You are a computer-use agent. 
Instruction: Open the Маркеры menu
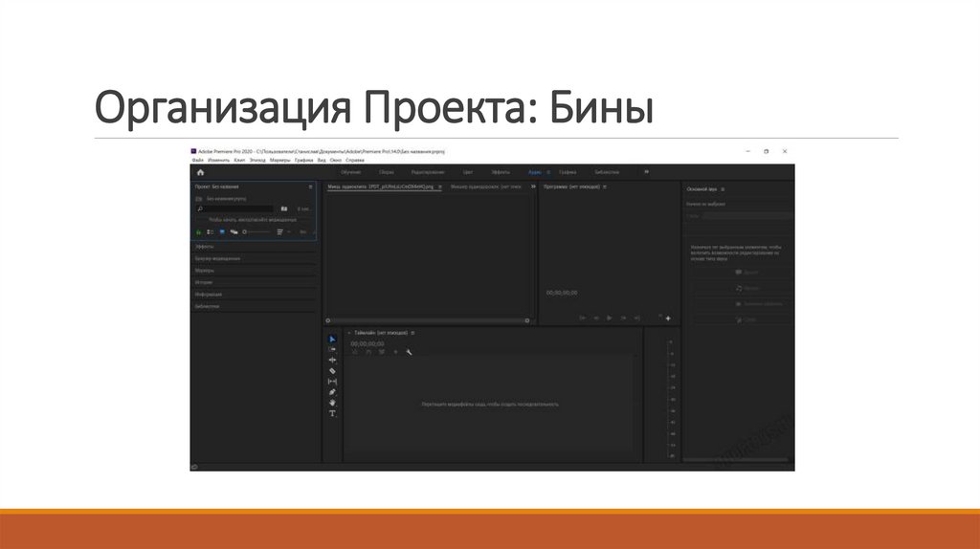(280, 161)
